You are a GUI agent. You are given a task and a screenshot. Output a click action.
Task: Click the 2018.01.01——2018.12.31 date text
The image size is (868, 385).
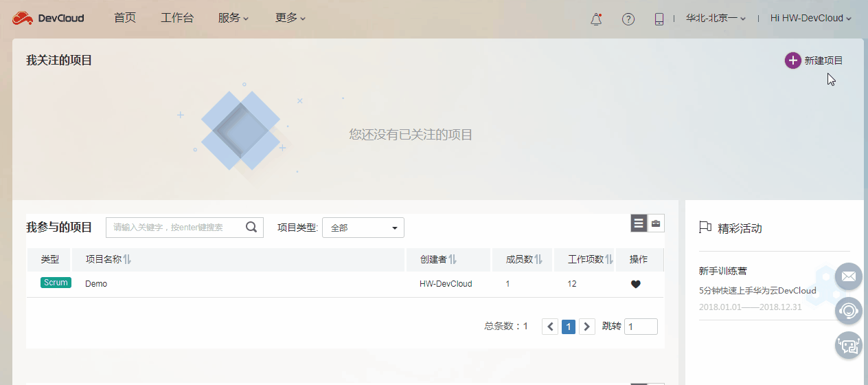coord(751,307)
